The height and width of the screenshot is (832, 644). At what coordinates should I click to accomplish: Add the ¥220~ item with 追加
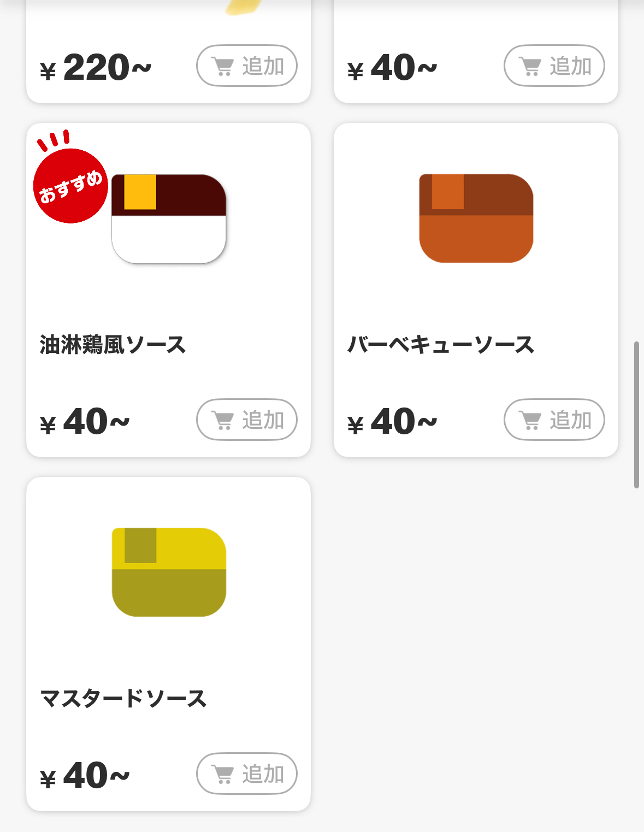(247, 66)
